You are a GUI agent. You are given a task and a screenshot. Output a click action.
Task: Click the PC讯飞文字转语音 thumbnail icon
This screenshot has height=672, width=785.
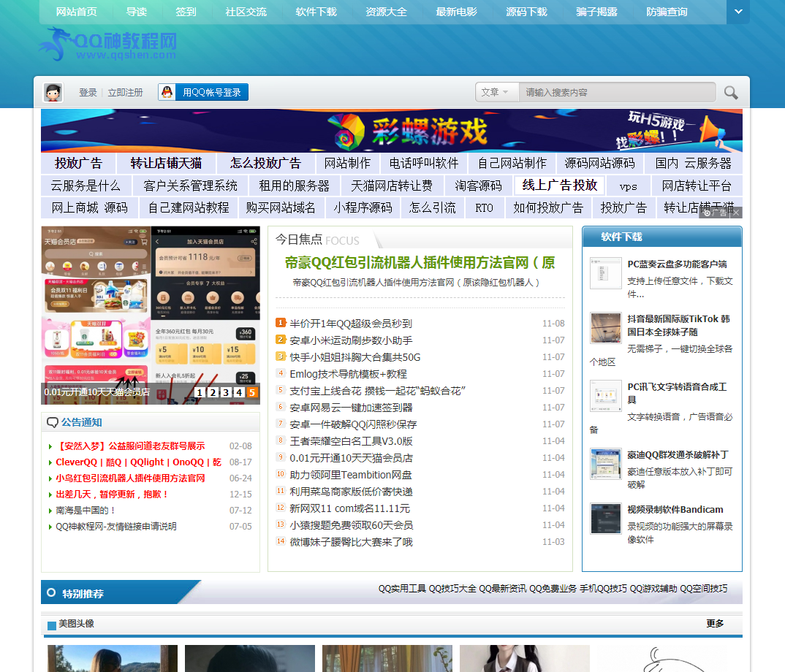[x=605, y=396]
